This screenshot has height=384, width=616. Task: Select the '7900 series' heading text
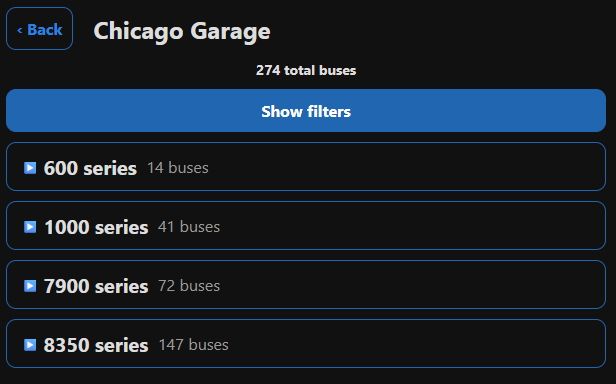(96, 286)
